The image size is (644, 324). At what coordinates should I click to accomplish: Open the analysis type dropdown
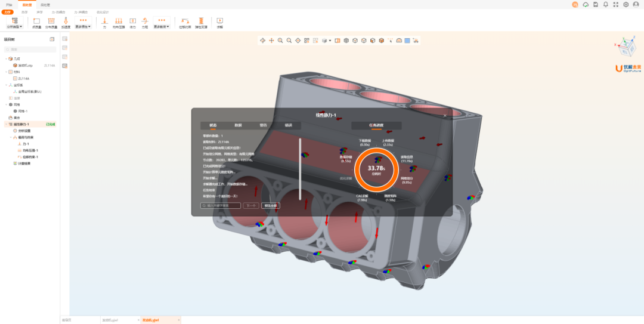point(14,21)
